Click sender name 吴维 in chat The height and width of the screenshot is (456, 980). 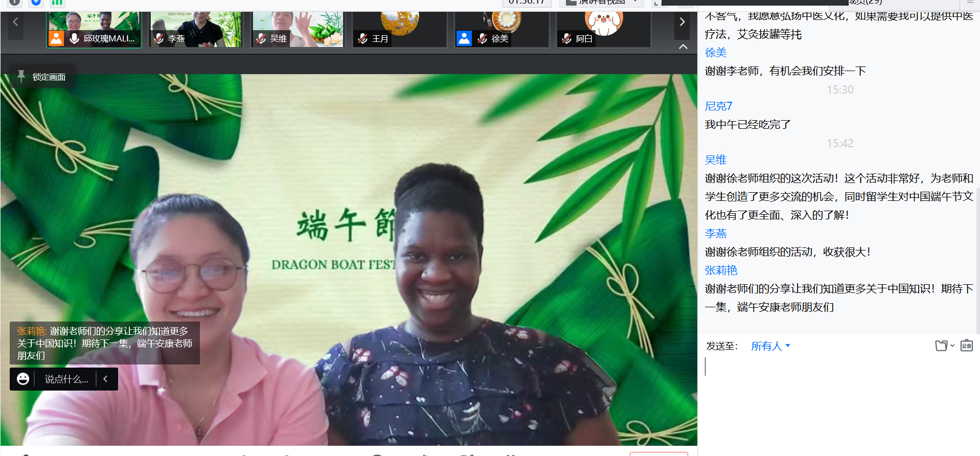click(x=715, y=160)
